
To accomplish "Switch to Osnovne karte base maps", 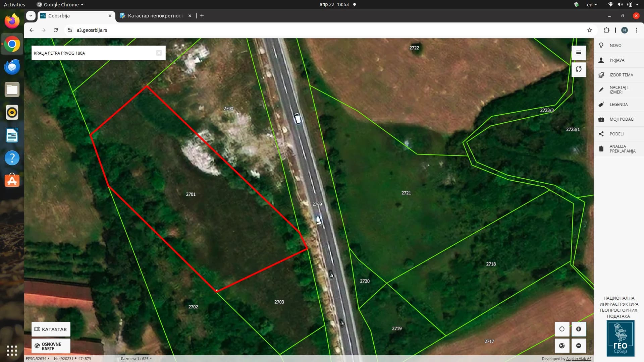I will click(51, 346).
